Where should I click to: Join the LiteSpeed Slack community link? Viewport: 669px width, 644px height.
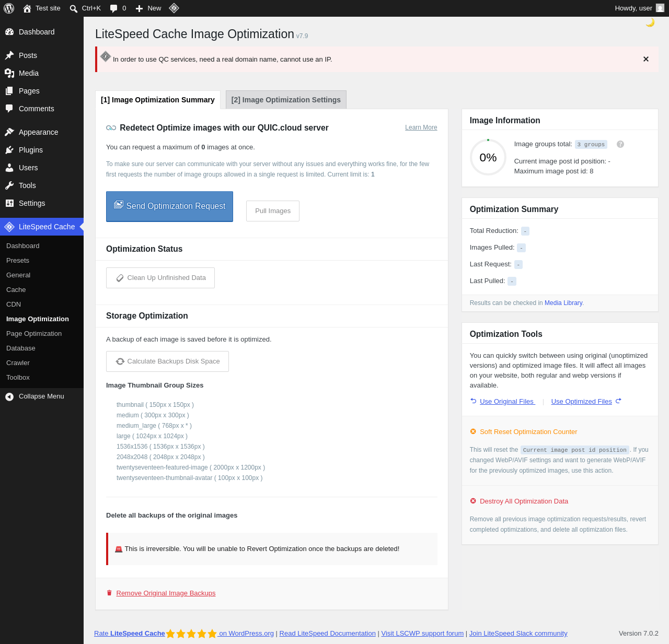(x=518, y=634)
